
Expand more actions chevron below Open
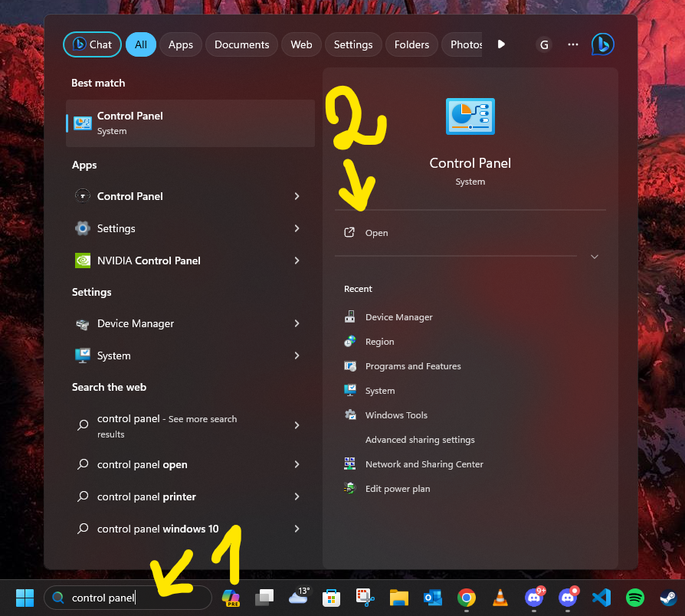[594, 257]
